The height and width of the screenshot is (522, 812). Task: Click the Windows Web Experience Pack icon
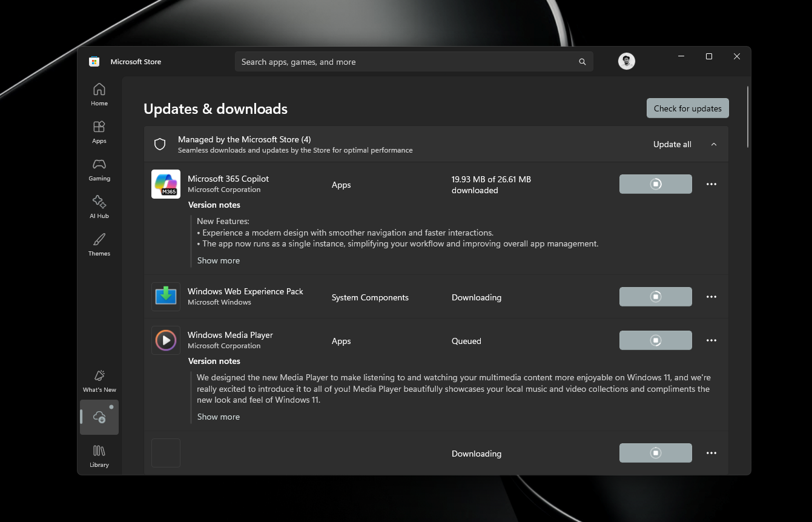pos(166,297)
